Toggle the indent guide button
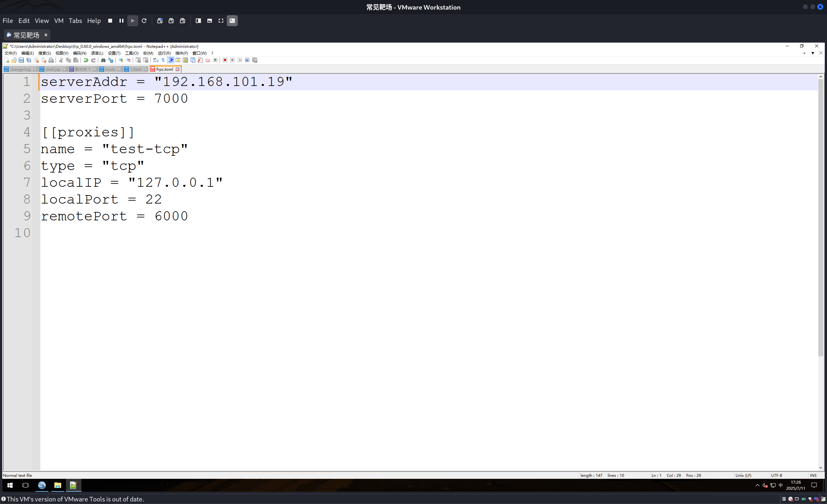 [x=171, y=60]
